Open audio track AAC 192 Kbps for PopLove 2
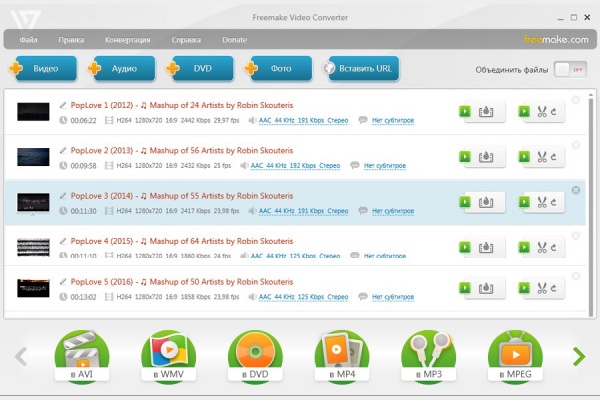Viewport: 600px width, 400px height. pyautogui.click(x=295, y=165)
